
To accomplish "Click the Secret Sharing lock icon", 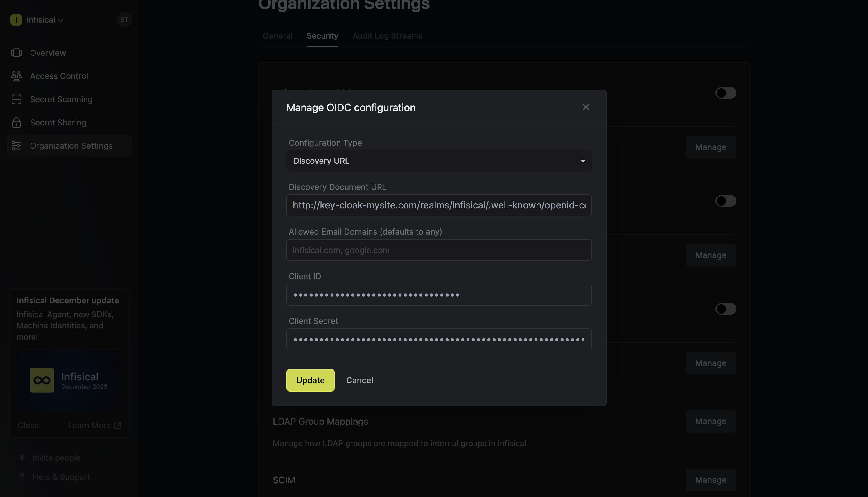I will (16, 123).
